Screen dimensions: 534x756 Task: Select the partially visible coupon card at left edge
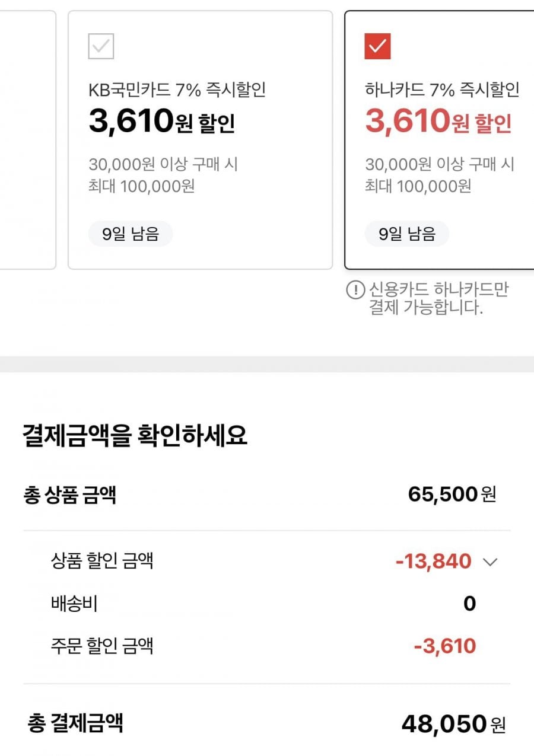pos(27,139)
